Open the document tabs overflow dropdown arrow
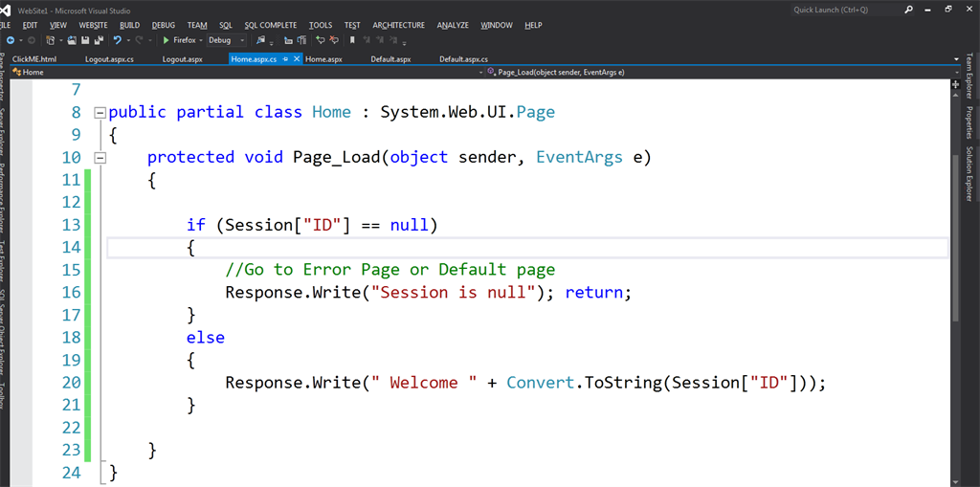Screen dimensions: 980x487 [956, 59]
